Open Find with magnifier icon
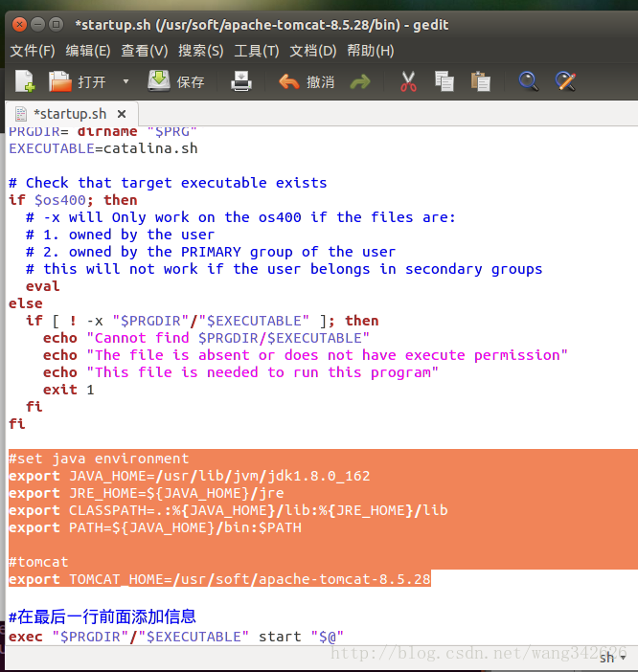 (528, 81)
